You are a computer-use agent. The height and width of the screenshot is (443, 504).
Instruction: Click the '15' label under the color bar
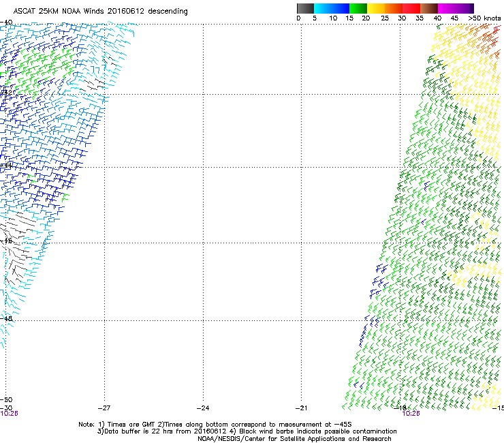click(349, 18)
